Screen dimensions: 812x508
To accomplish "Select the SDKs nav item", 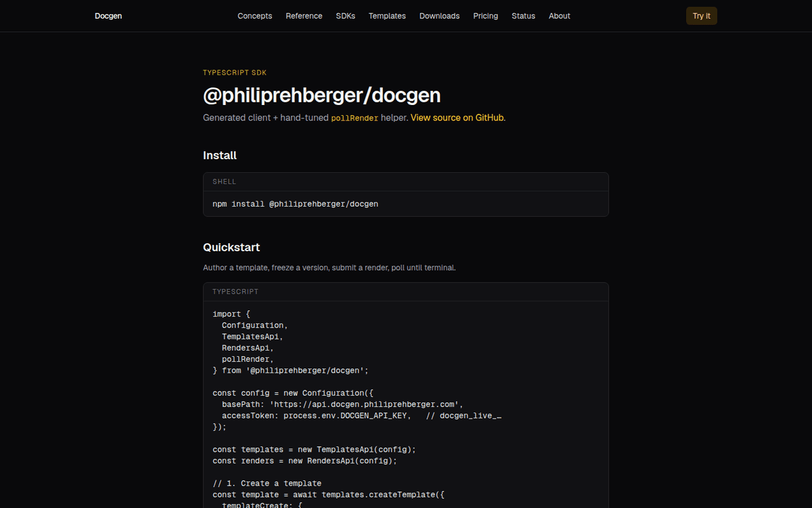I will click(x=345, y=16).
